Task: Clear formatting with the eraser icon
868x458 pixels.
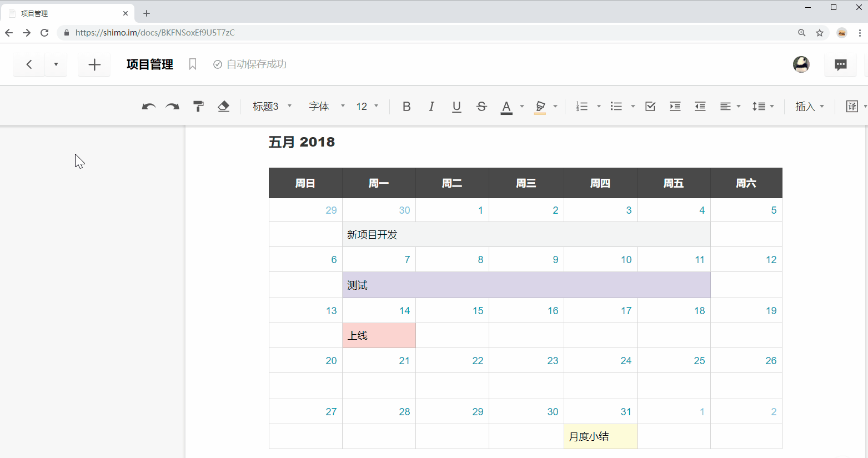Action: [223, 107]
